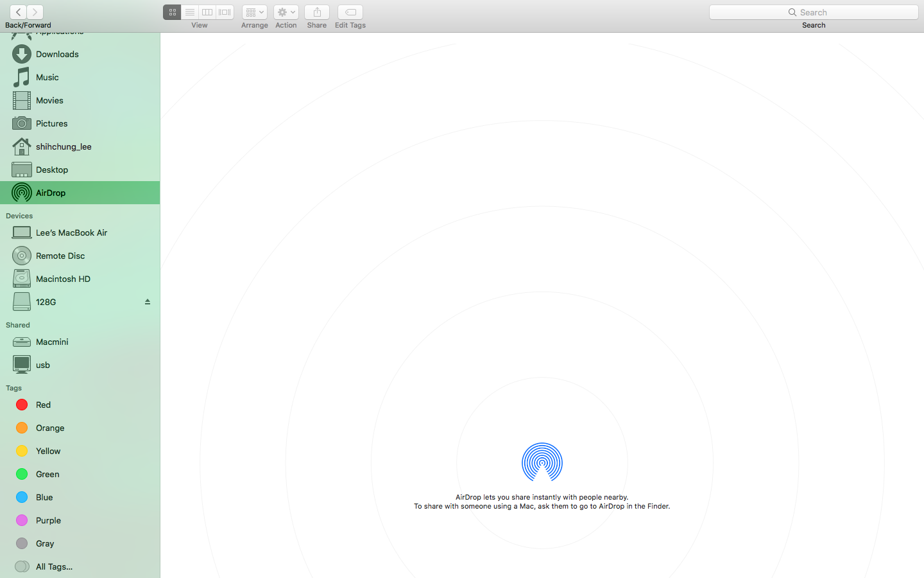Image resolution: width=924 pixels, height=578 pixels.
Task: Open Remote Disc under Devices
Action: (x=60, y=256)
